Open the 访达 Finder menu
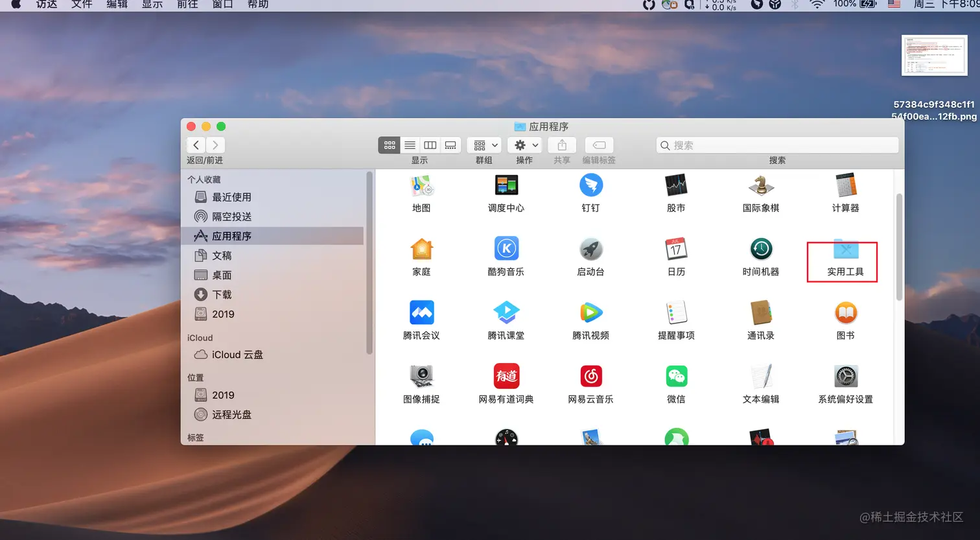 [x=47, y=5]
